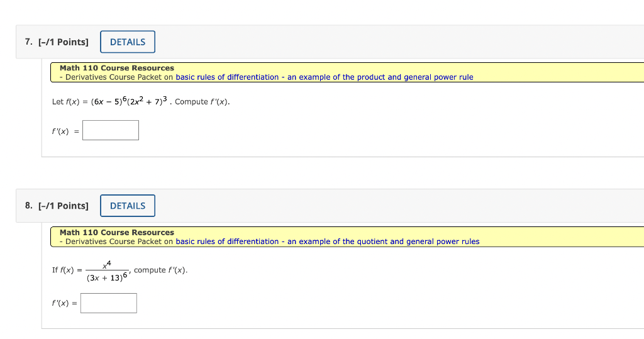Click the f'(x) answer box in question 7
The width and height of the screenshot is (644, 339).
pyautogui.click(x=111, y=130)
